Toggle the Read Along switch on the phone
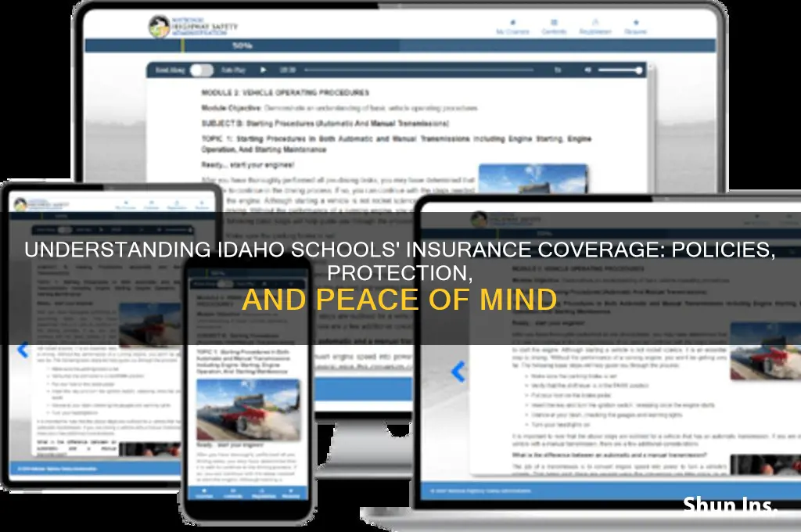The height and width of the screenshot is (532, 801). pyautogui.click(x=226, y=284)
